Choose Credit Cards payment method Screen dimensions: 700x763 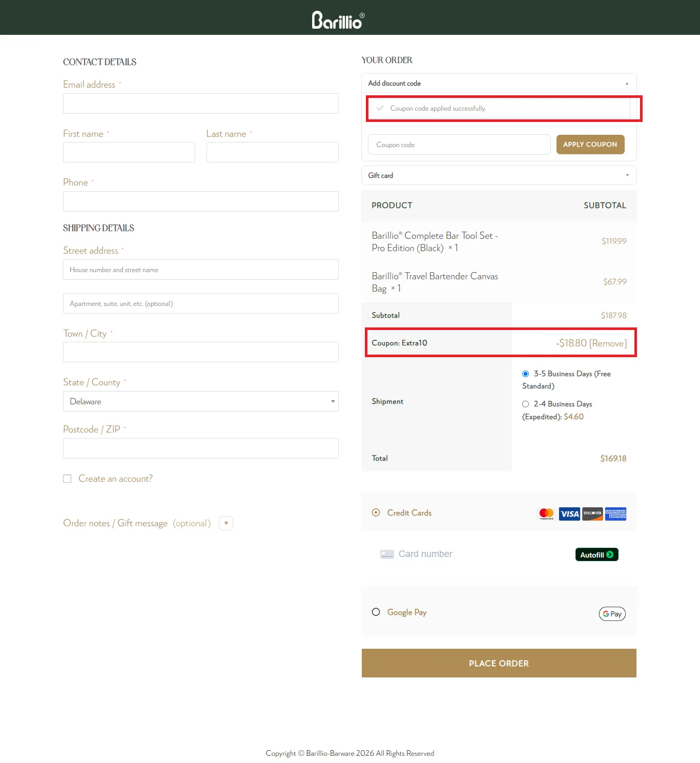(376, 512)
